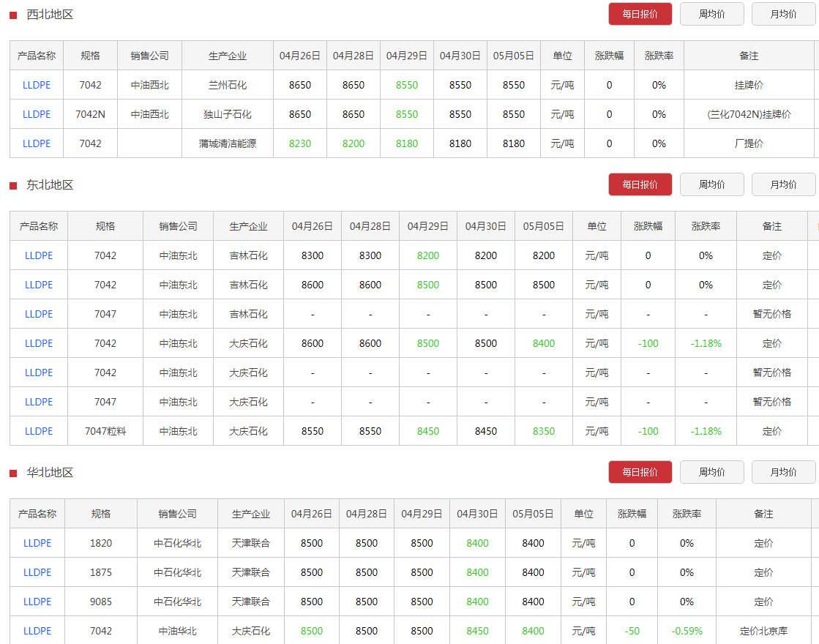Open LLDPE link for 吉林石化 7047 row
819x644 pixels.
pos(39,314)
